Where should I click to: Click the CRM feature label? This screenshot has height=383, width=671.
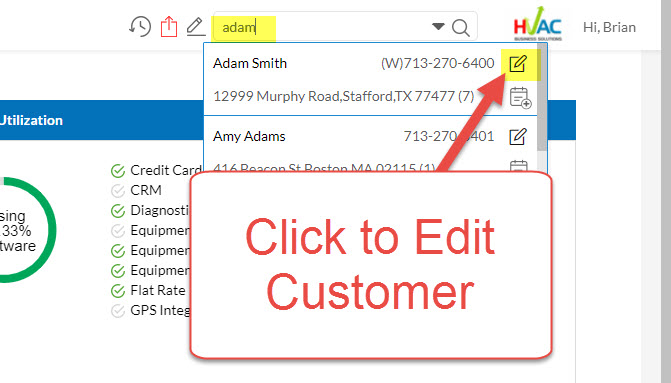(146, 190)
